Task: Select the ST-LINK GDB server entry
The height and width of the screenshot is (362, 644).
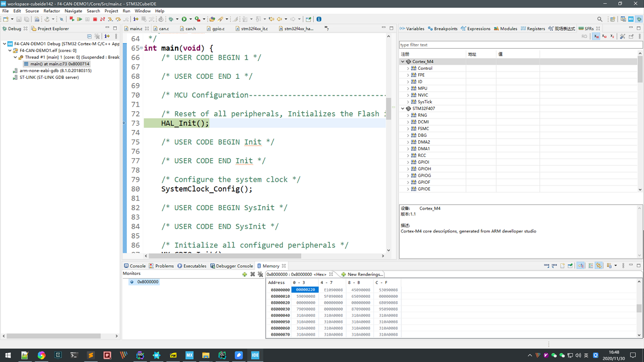Action: [x=49, y=77]
